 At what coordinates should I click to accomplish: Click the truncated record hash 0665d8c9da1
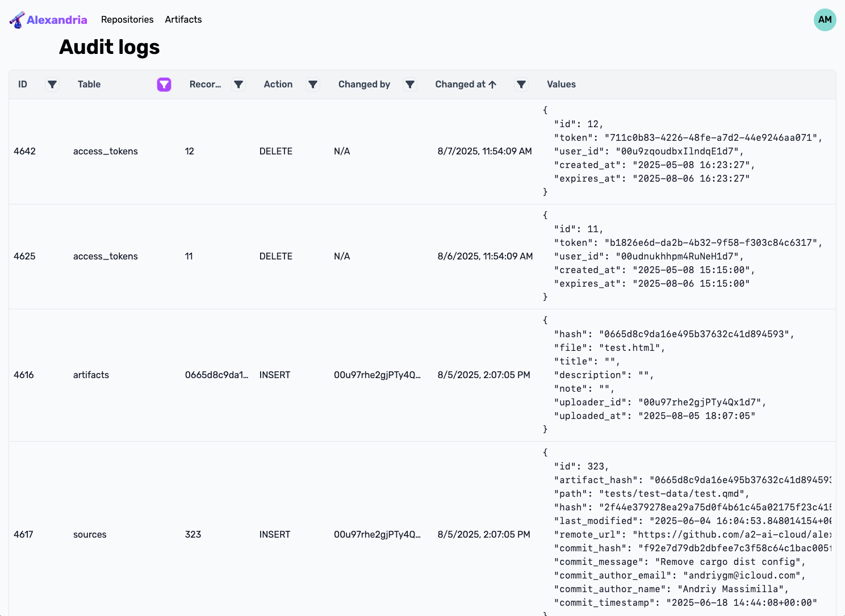[216, 375]
